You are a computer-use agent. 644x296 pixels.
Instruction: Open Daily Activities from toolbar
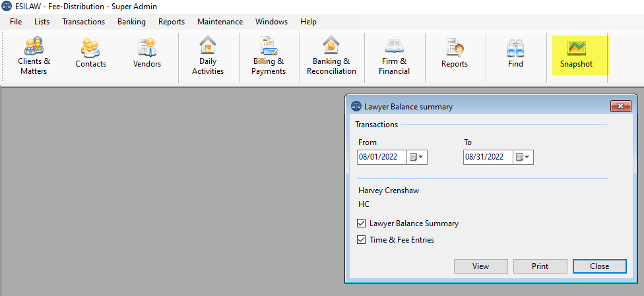[208, 56]
